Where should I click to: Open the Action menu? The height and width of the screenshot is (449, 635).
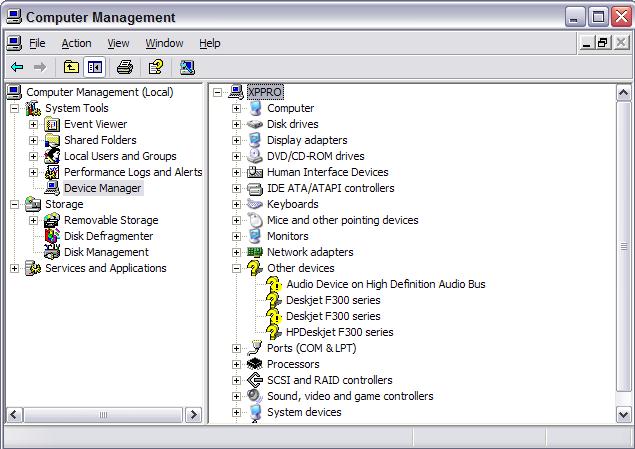click(x=76, y=43)
